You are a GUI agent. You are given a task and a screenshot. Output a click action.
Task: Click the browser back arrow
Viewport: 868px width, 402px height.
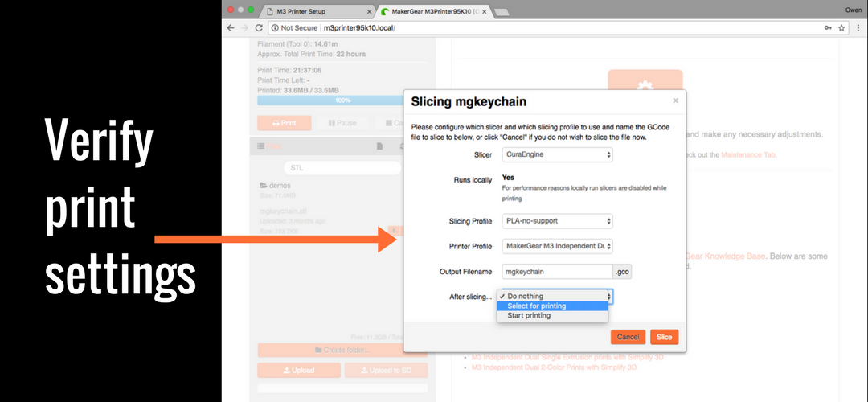click(232, 27)
